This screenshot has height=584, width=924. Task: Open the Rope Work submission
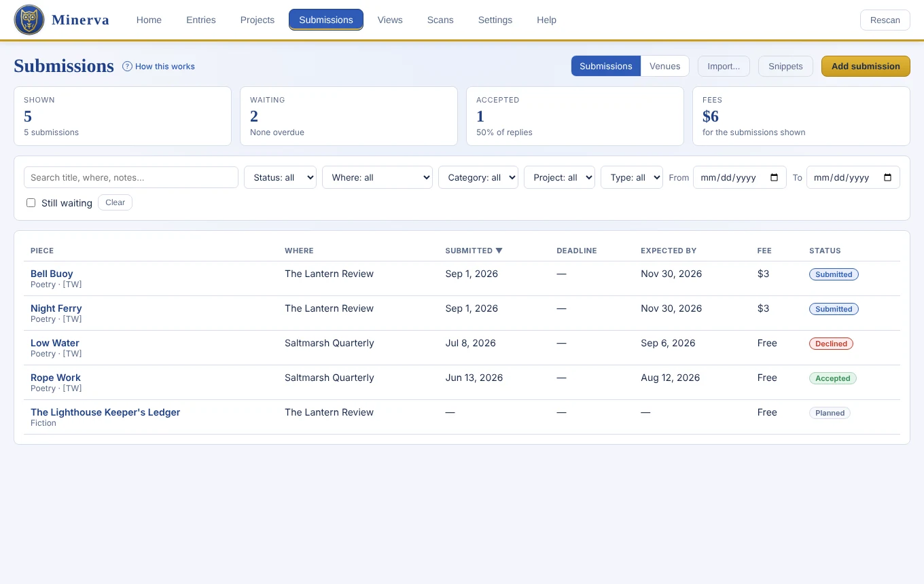(x=56, y=378)
